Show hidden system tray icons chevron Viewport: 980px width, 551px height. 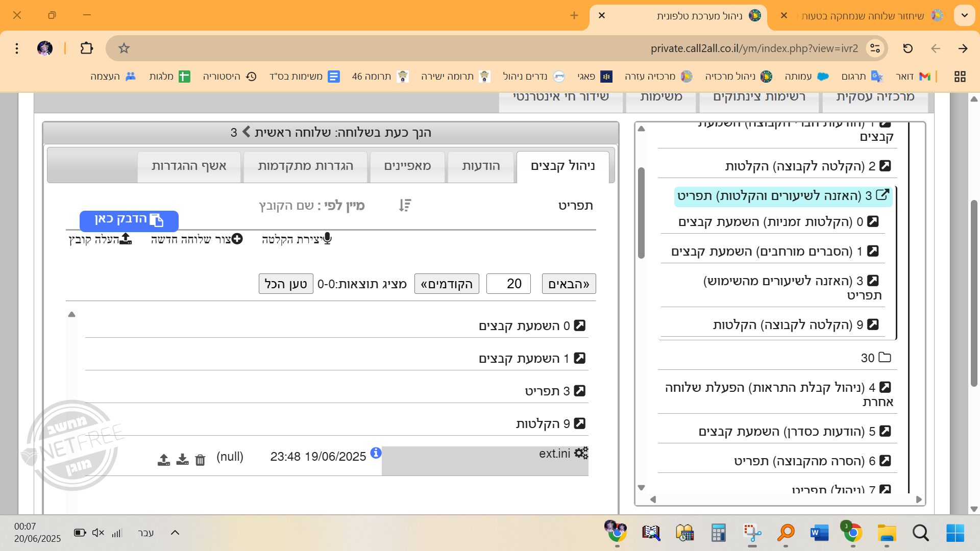tap(175, 533)
